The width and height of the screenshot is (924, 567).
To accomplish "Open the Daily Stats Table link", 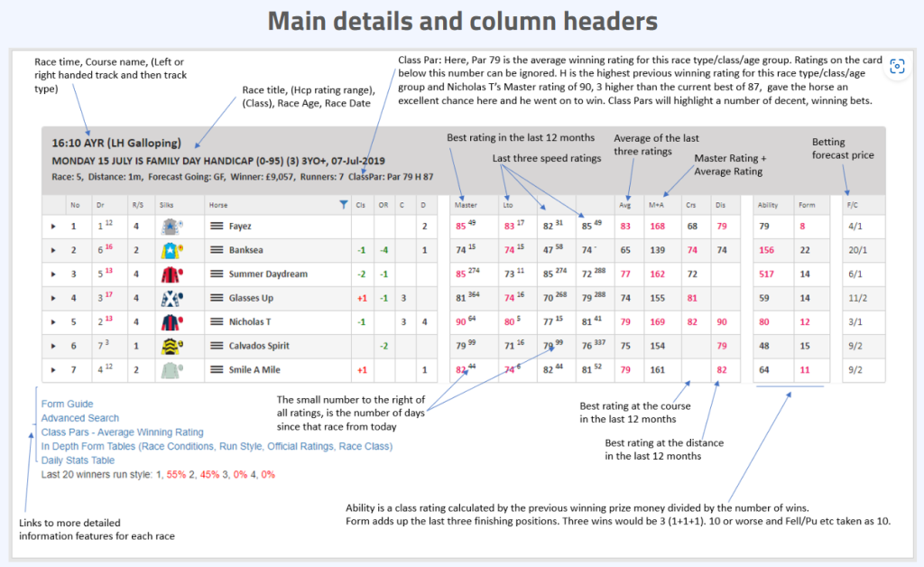I will (x=78, y=460).
